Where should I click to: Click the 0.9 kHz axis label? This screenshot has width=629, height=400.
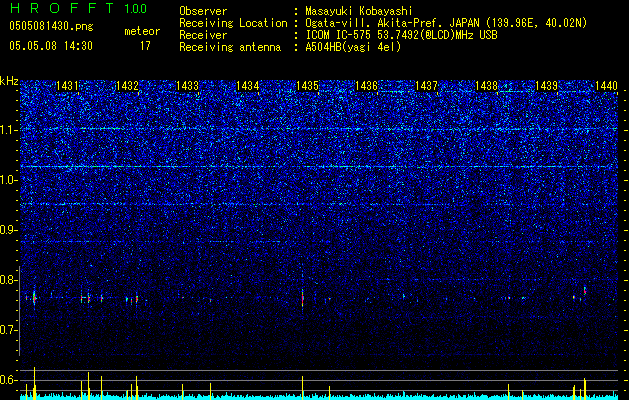click(9, 230)
